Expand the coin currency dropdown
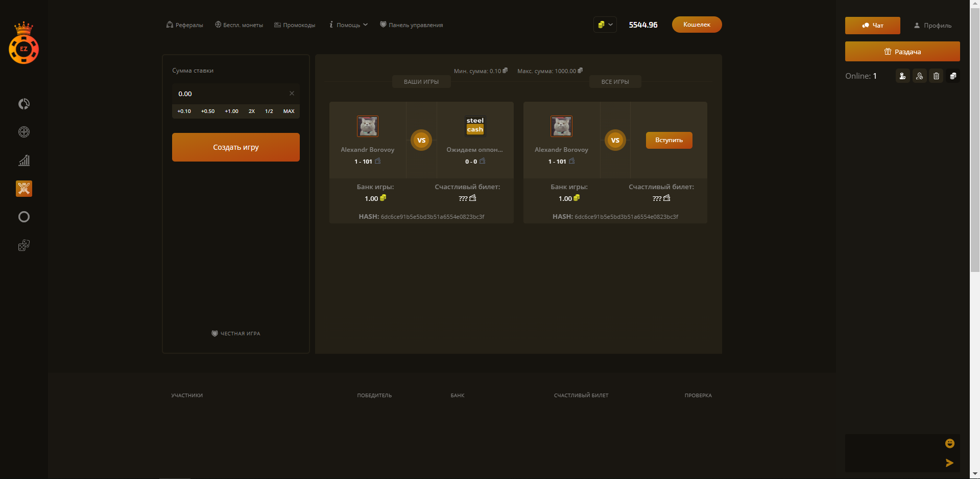980x479 pixels. (605, 25)
